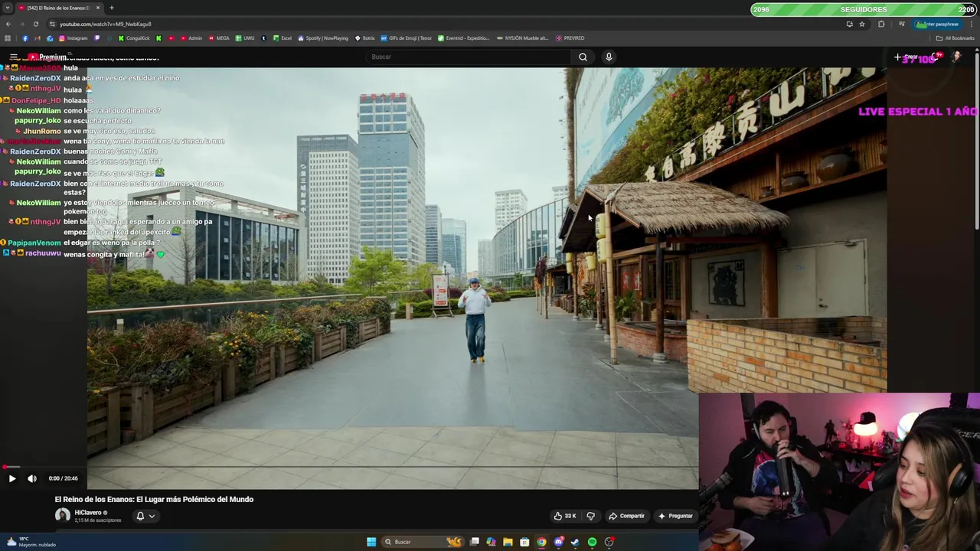Image resolution: width=980 pixels, height=551 pixels.
Task: Open the ConguiKick bookmark
Action: tap(134, 38)
